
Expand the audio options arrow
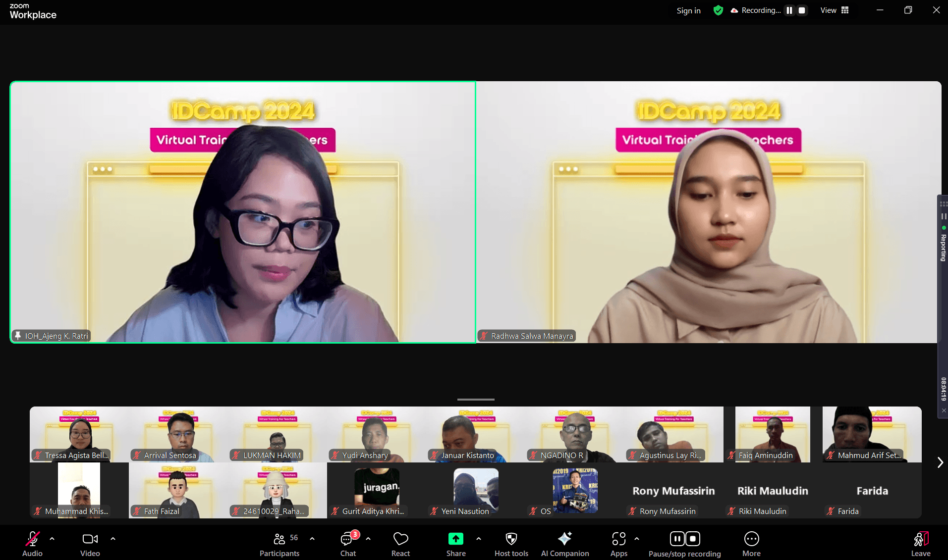[52, 539]
